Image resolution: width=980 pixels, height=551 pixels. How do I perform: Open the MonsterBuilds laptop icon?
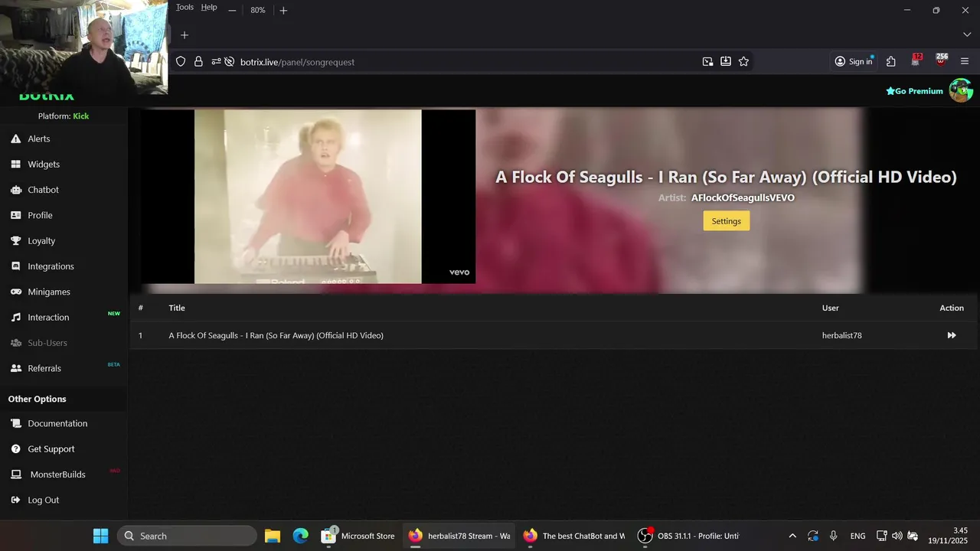15,474
